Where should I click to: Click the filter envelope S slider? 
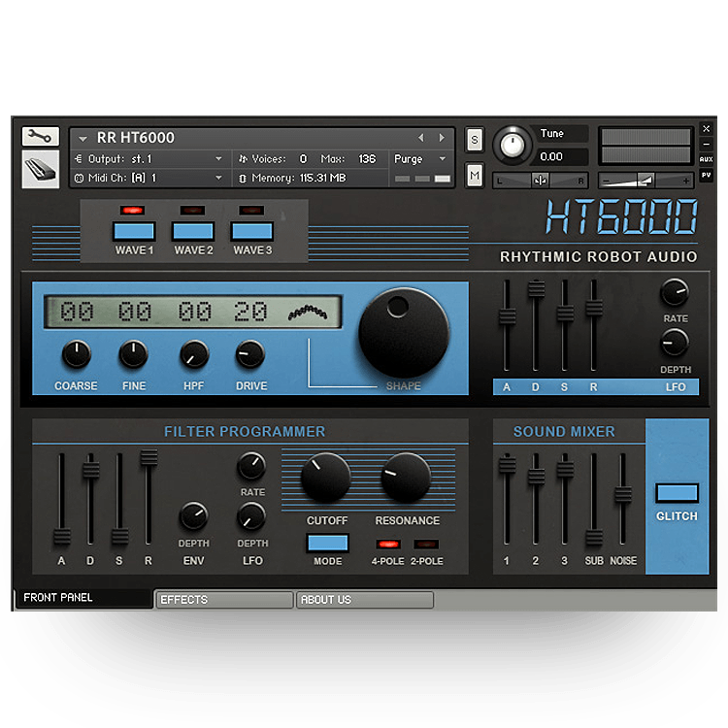[x=119, y=537]
